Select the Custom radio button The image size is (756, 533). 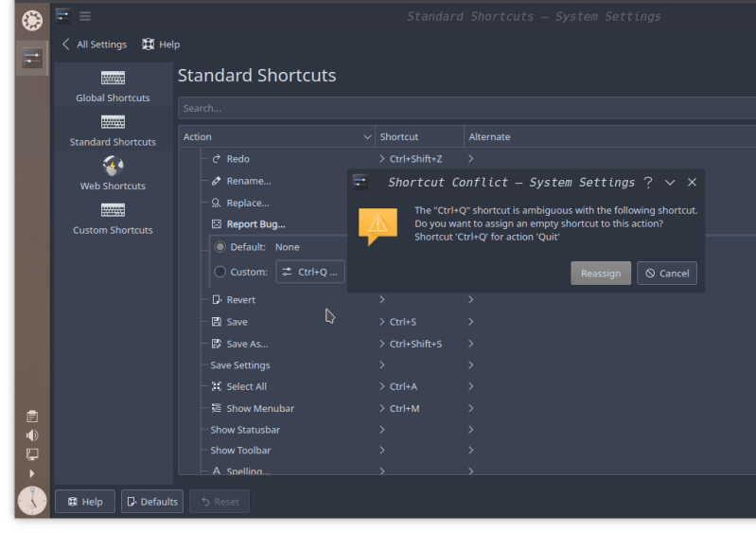tap(220, 272)
